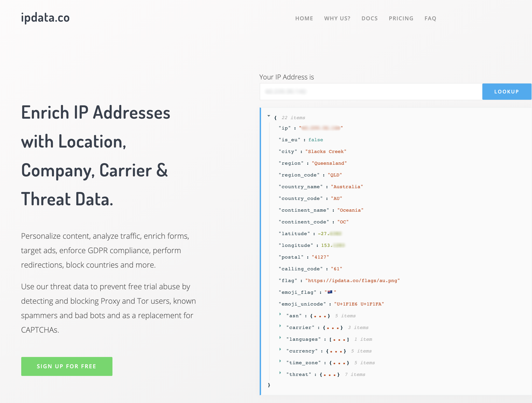Expand the "asn" object node
532x403 pixels.
(x=280, y=314)
